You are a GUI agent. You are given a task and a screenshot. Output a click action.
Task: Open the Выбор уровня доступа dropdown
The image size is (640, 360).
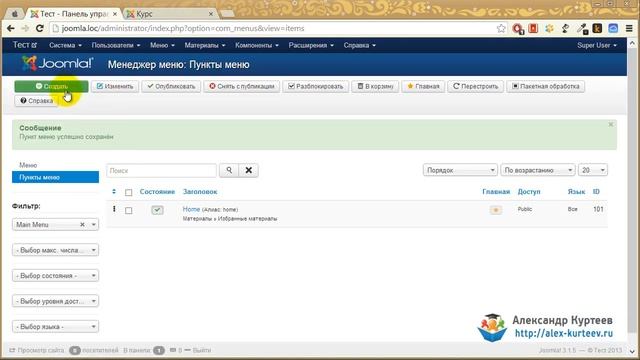(56, 301)
